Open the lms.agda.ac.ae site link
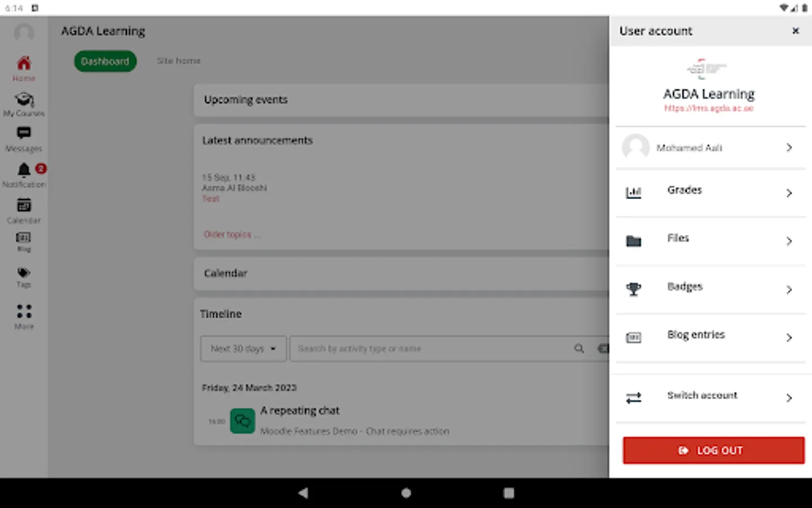Viewport: 812px width, 508px height. coord(709,108)
